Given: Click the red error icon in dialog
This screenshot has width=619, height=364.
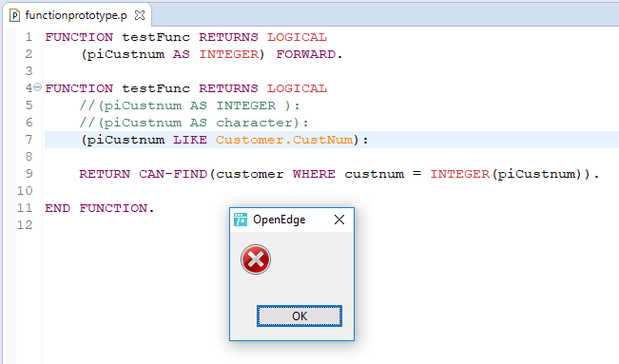Looking at the screenshot, I should [256, 259].
